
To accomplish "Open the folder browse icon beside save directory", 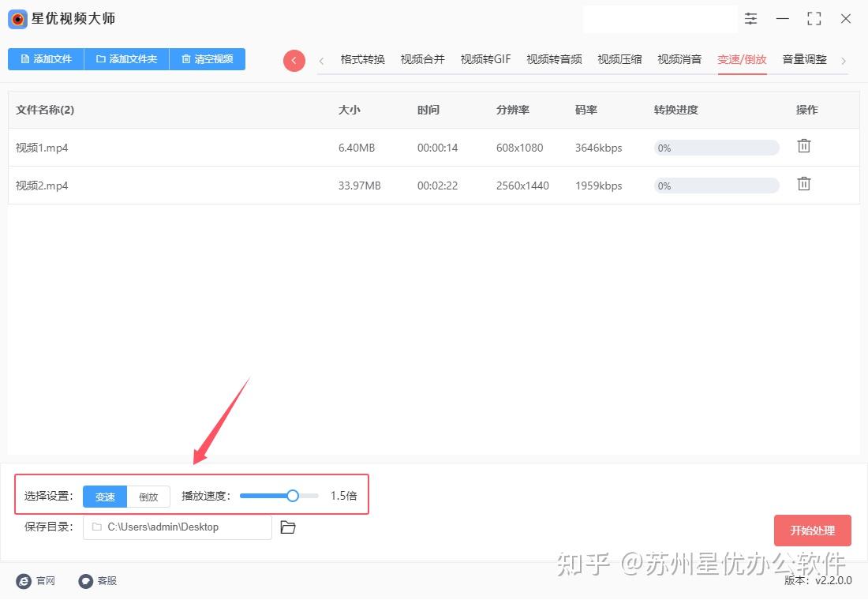I will (x=288, y=527).
